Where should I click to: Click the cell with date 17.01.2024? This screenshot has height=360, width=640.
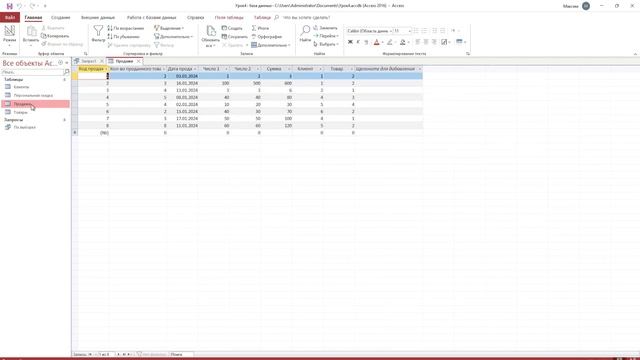point(183,118)
